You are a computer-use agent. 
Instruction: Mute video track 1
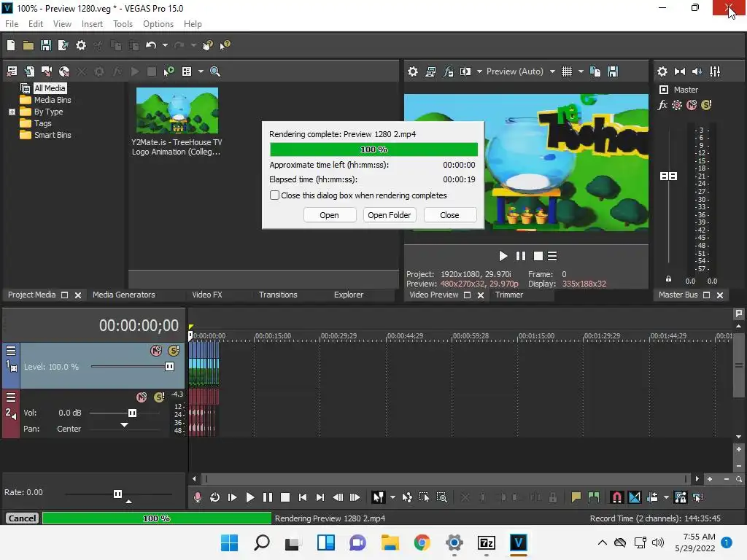156,351
